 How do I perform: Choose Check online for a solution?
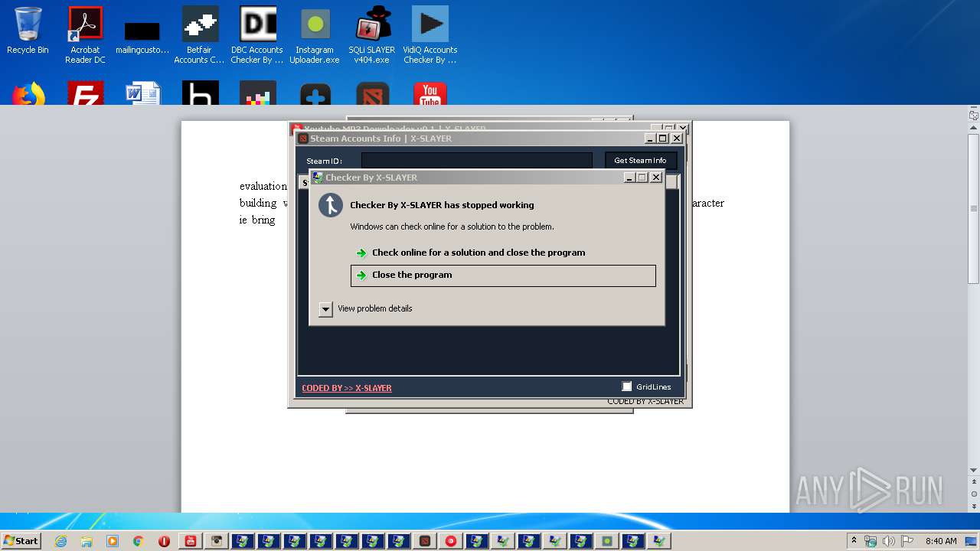click(x=479, y=253)
